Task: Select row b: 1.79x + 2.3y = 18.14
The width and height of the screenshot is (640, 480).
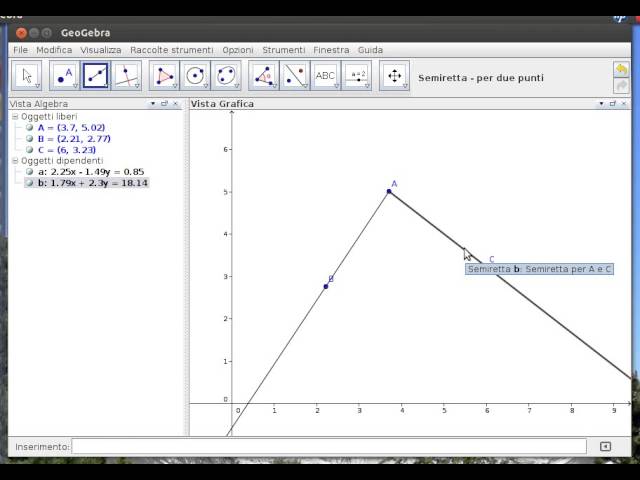Action: [92, 182]
